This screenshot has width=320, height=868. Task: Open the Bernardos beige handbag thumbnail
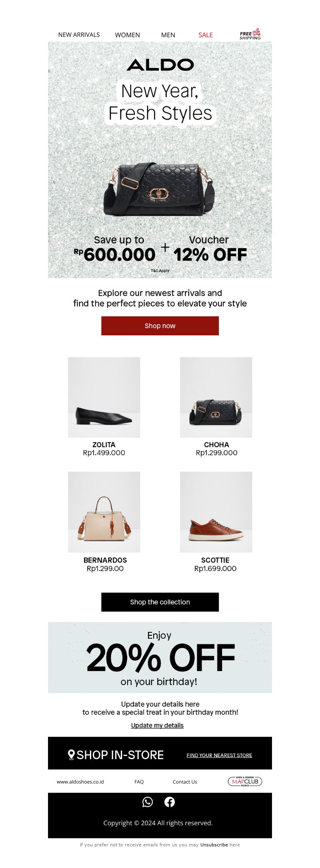pos(104,512)
